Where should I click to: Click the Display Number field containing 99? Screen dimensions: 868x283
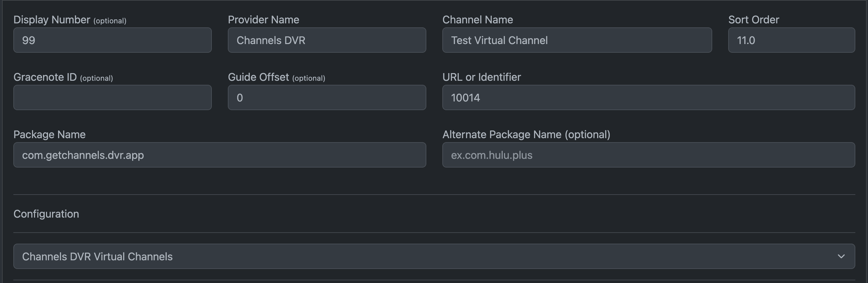tap(112, 40)
